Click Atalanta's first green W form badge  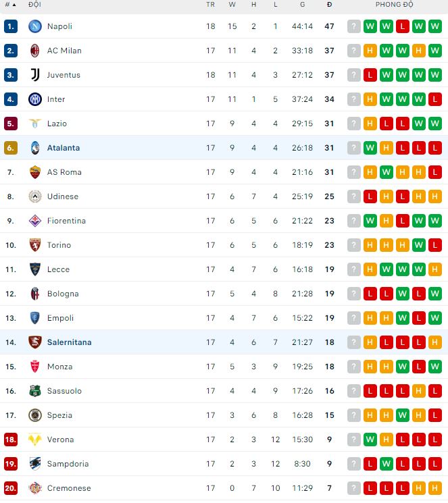click(x=370, y=148)
